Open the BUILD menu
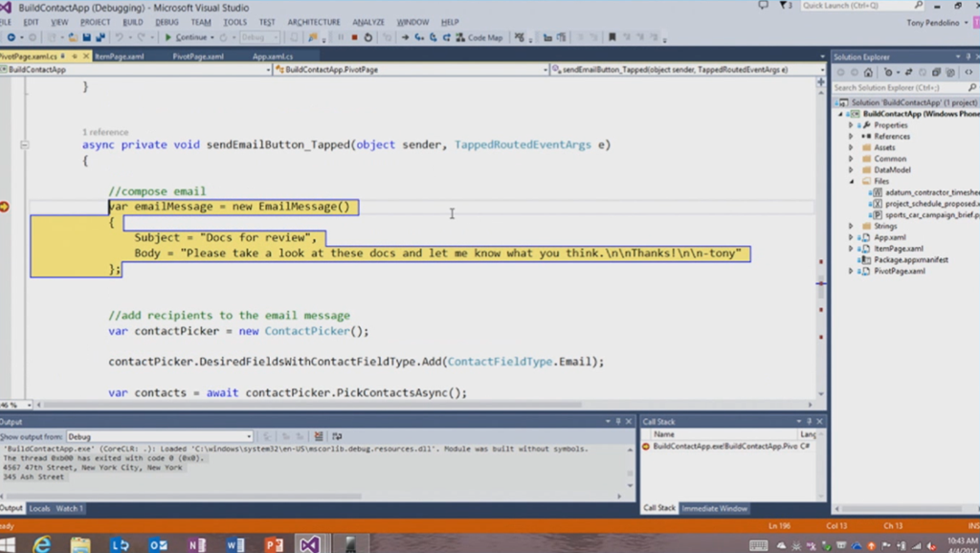 [x=132, y=22]
